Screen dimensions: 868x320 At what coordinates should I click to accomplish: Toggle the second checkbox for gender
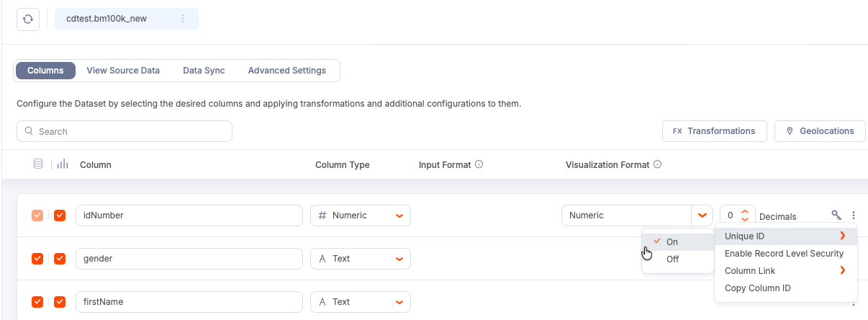click(60, 259)
